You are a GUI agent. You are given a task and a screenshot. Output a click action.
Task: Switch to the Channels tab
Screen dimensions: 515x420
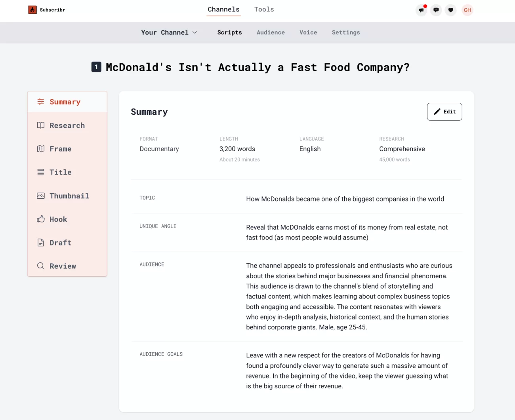click(223, 10)
